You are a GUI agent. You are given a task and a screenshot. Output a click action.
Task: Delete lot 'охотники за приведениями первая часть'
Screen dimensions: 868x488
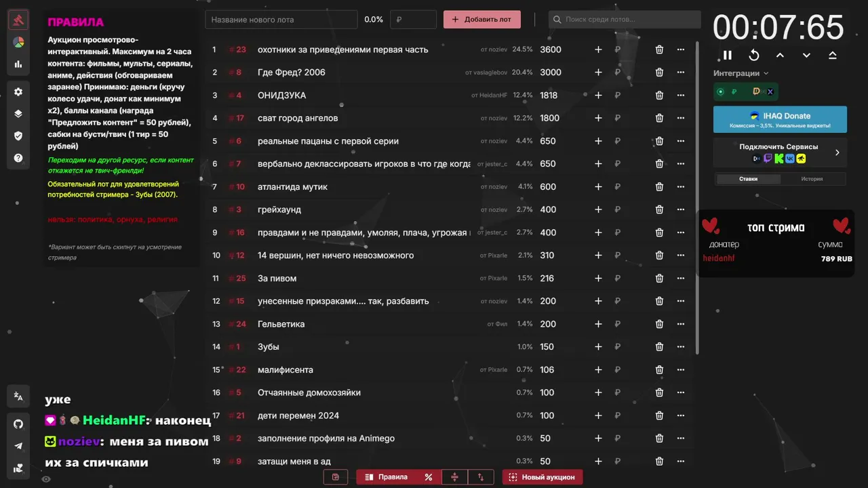[659, 49]
